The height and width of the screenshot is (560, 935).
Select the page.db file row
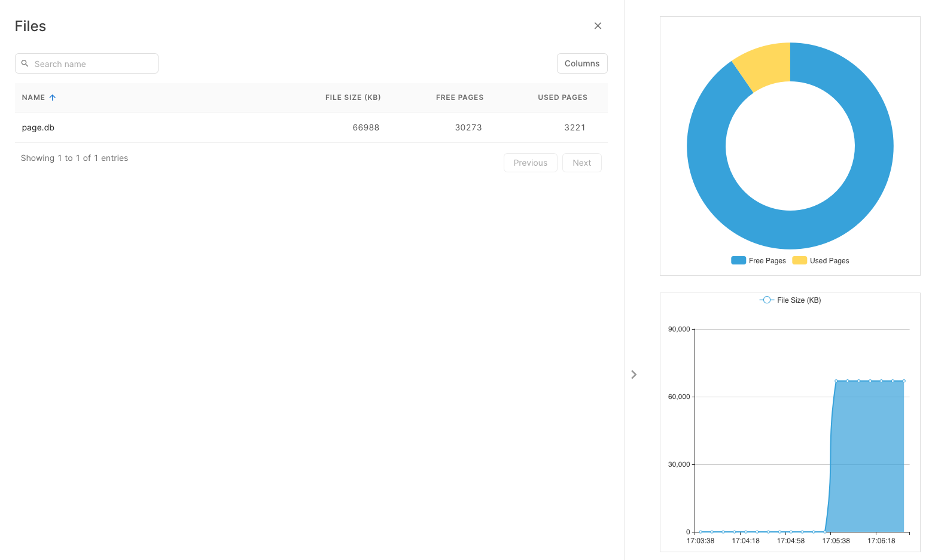click(38, 127)
